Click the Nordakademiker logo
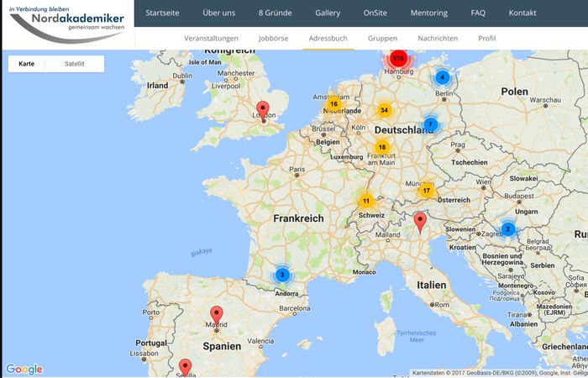Viewport: 588px width, 378px height. pos(66,24)
